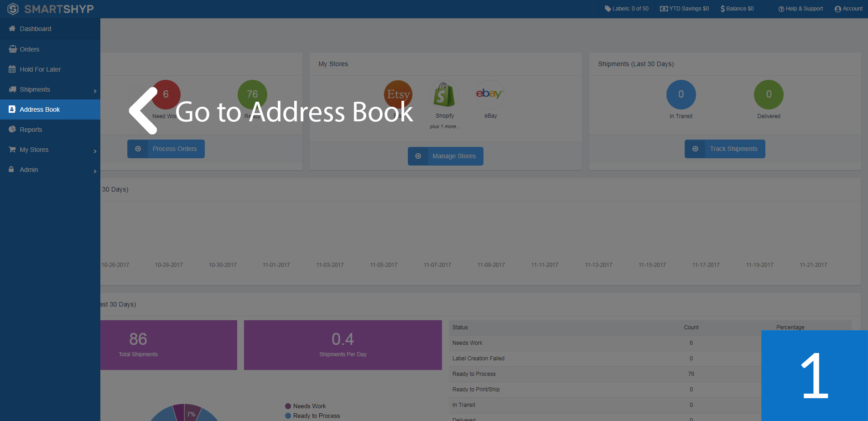
Task: Click the green Delivered count circle
Action: [769, 94]
